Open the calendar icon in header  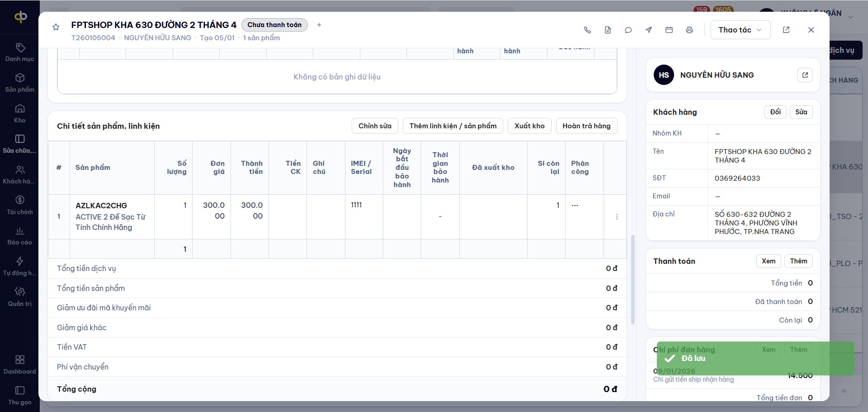(669, 30)
